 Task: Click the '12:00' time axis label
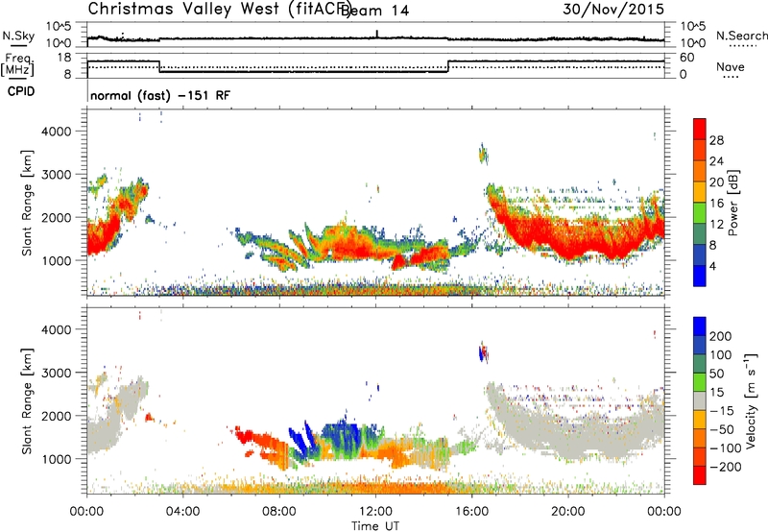(x=375, y=512)
